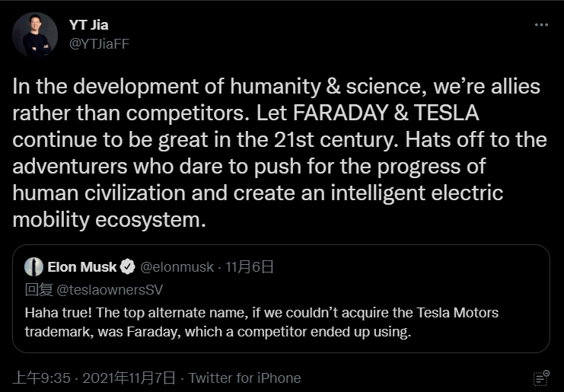Click YT Jia's profile avatar photo

[x=35, y=35]
